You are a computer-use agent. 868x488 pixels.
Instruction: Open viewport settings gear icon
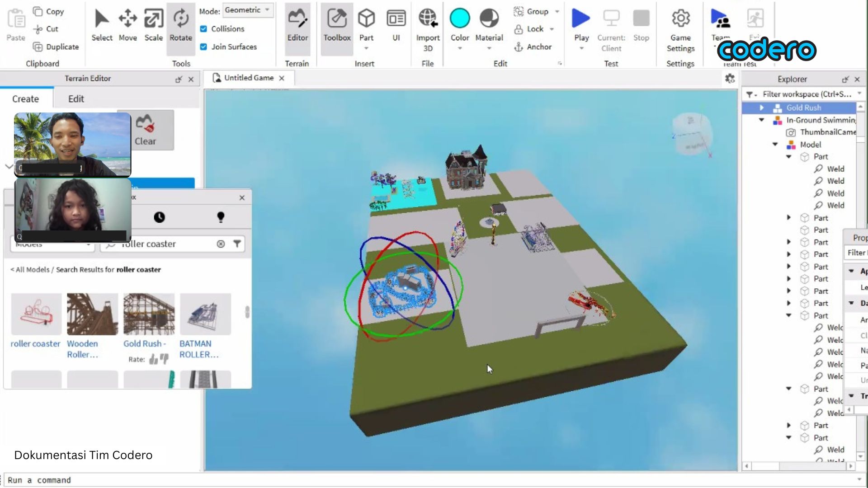click(730, 79)
